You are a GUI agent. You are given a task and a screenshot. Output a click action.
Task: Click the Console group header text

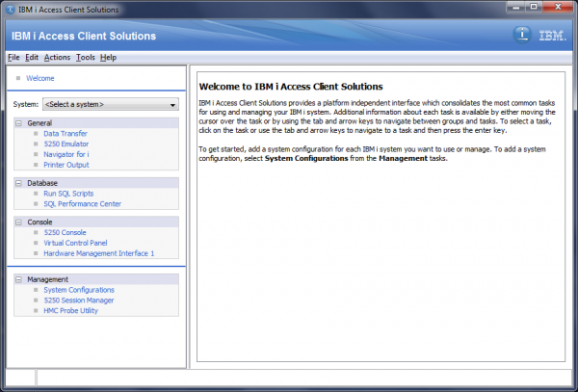39,222
